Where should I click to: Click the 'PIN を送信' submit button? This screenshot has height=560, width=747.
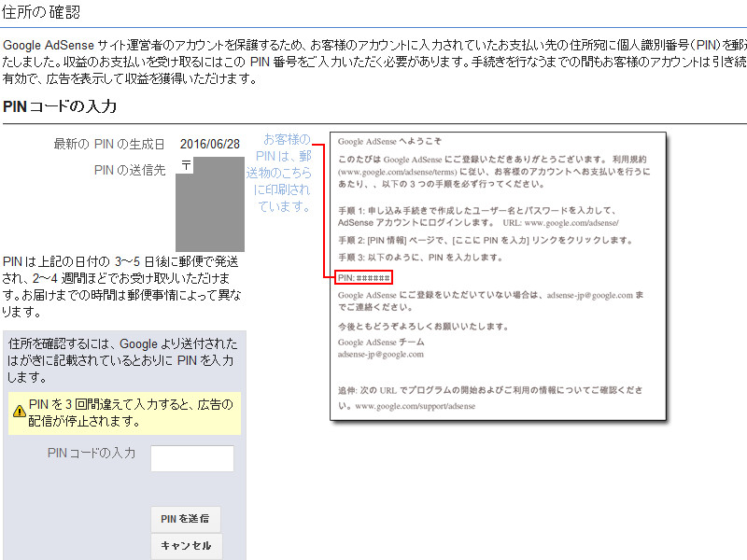[185, 519]
